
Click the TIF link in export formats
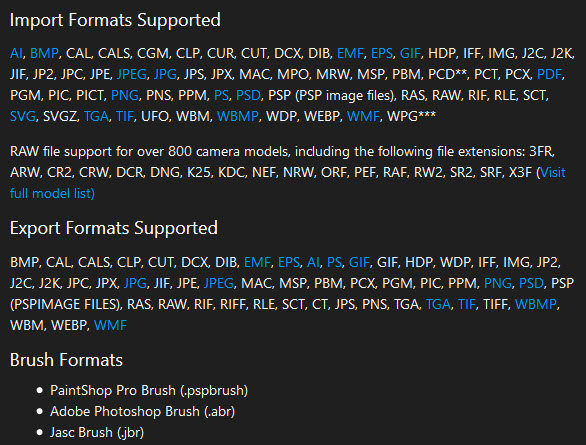coord(467,304)
